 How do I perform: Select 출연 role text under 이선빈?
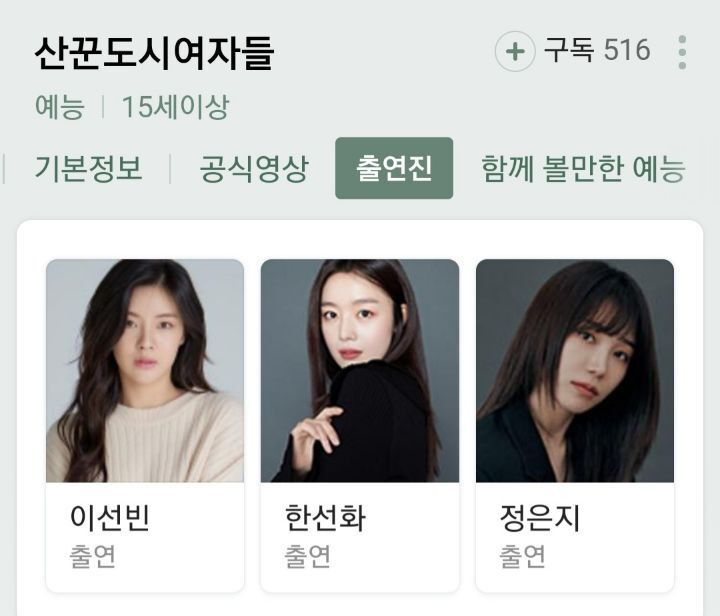[92, 556]
